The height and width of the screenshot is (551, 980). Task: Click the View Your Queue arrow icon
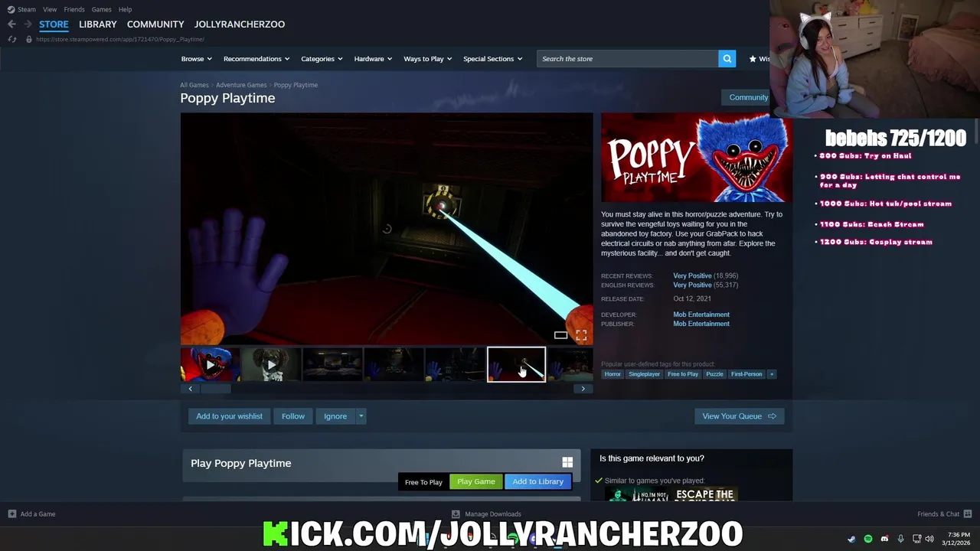pyautogui.click(x=772, y=416)
